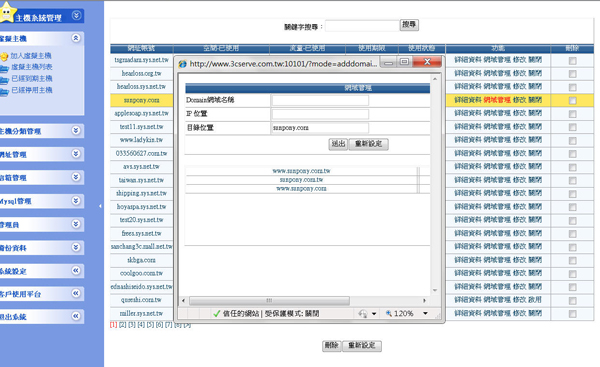Click the zoom magnifier icon showing 120%
Image resolution: width=600 pixels, height=367 pixels.
coord(389,313)
